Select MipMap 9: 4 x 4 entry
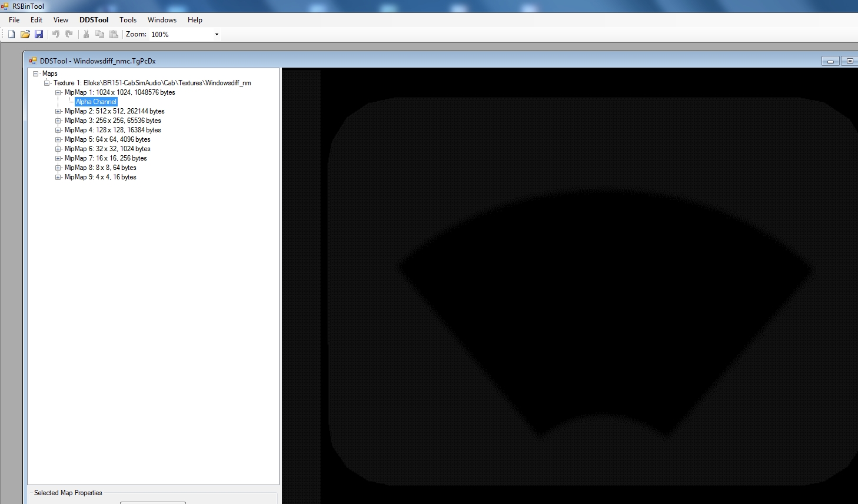 click(x=101, y=177)
